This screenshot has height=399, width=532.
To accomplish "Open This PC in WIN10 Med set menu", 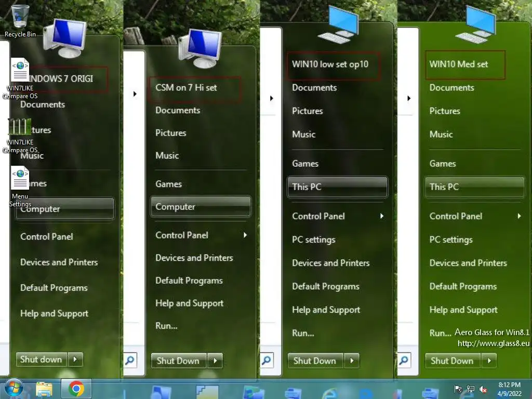I will pos(475,187).
